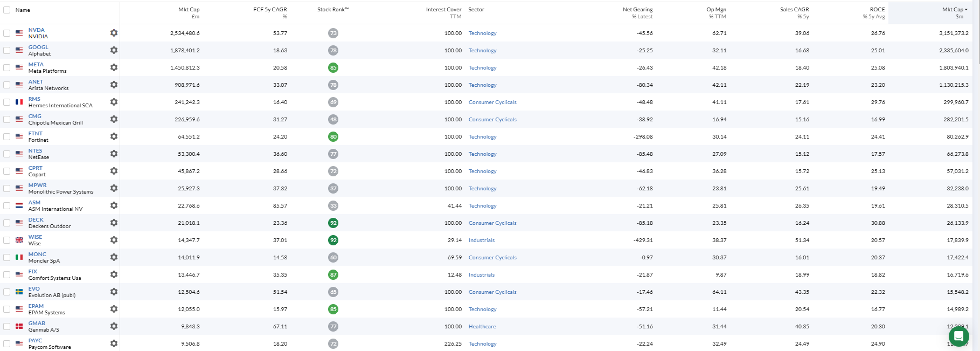Open gear menu for Hermes International SCA
The width and height of the screenshot is (980, 351).
(x=114, y=102)
